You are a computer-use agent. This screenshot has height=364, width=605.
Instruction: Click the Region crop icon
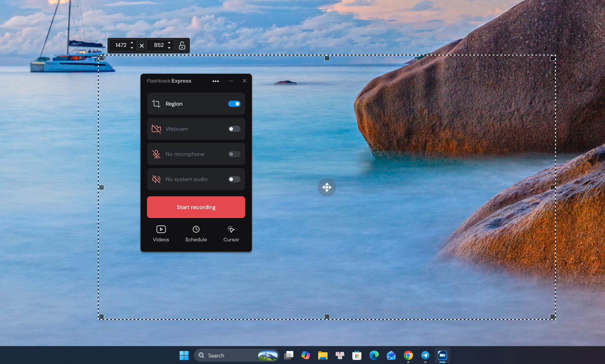point(156,104)
